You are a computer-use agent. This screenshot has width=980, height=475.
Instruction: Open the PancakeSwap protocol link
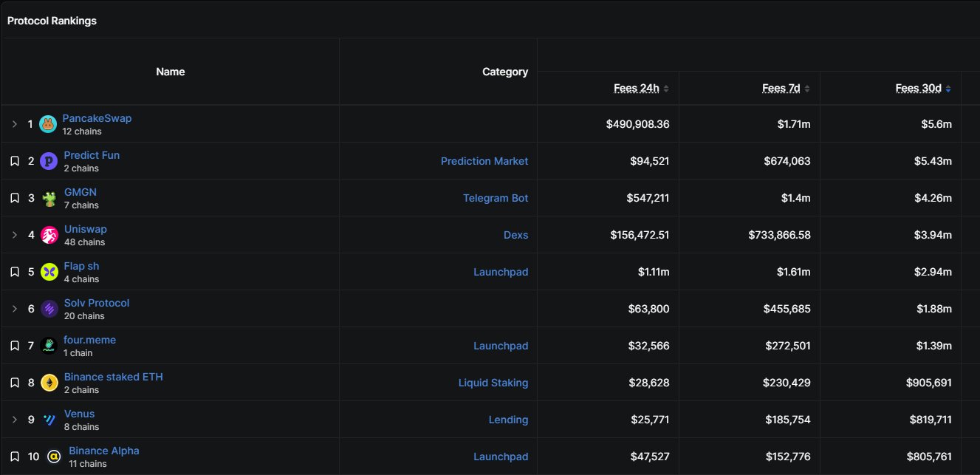coord(97,118)
